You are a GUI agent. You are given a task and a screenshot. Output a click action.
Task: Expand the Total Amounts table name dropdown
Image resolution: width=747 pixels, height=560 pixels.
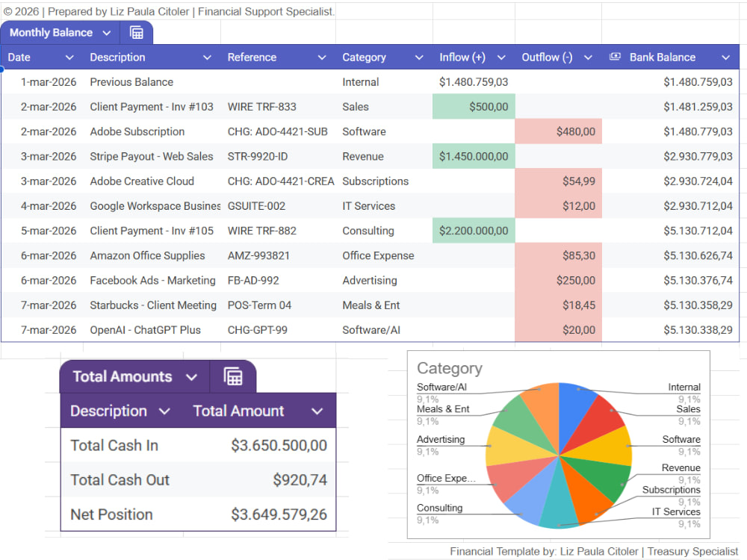191,378
